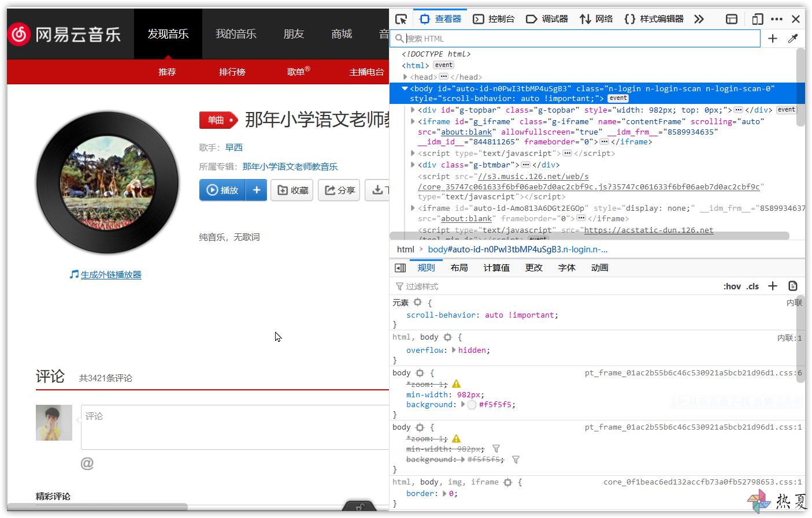Open the Inspector (查看器) tab
The image size is (812, 518).
tap(440, 19)
